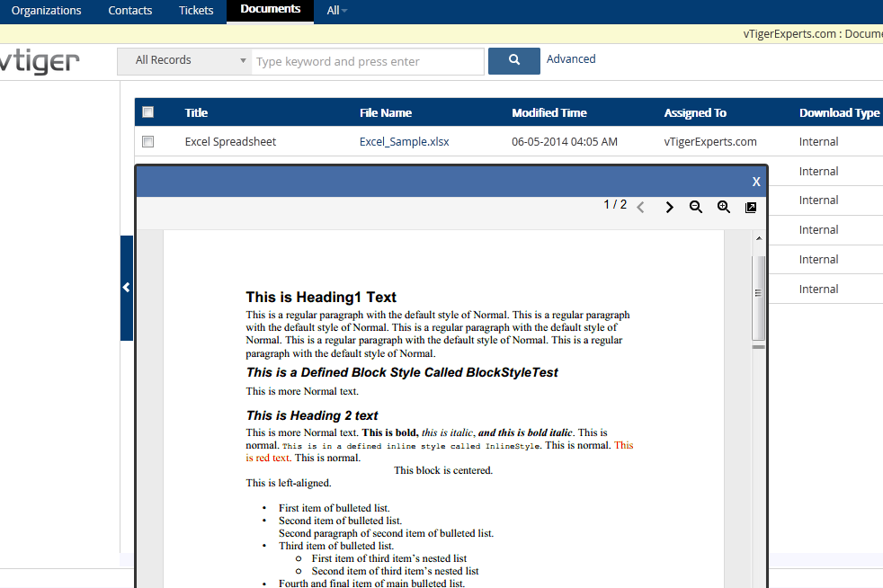Screen dimensions: 883x588
Task: Click Internal in Excel Spreadsheet row
Action: pyautogui.click(x=818, y=141)
